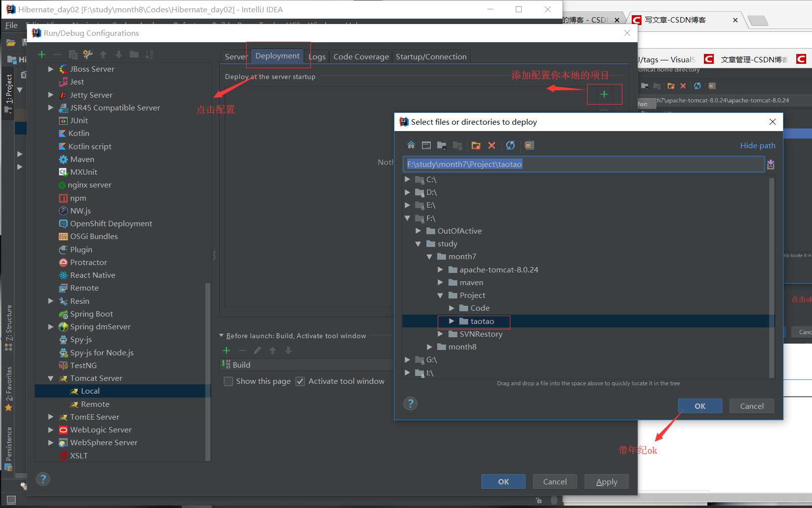Collapse the F:\ drive node
This screenshot has width=812, height=508.
click(407, 218)
